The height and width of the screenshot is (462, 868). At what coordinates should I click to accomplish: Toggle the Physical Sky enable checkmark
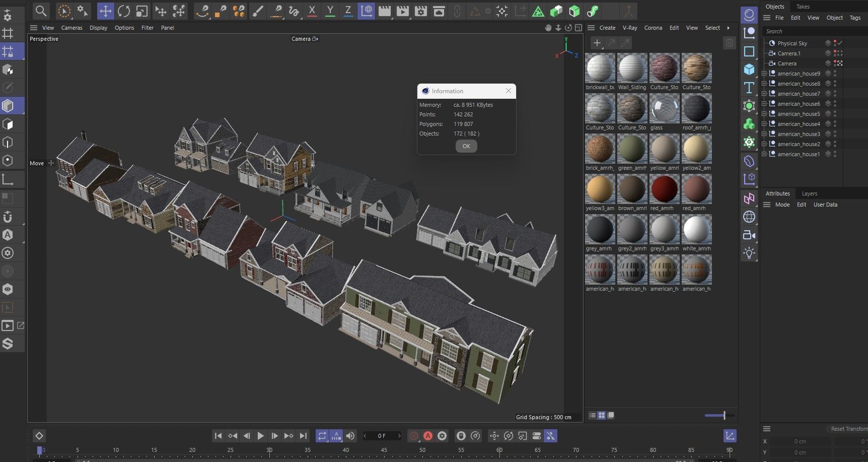(x=840, y=43)
